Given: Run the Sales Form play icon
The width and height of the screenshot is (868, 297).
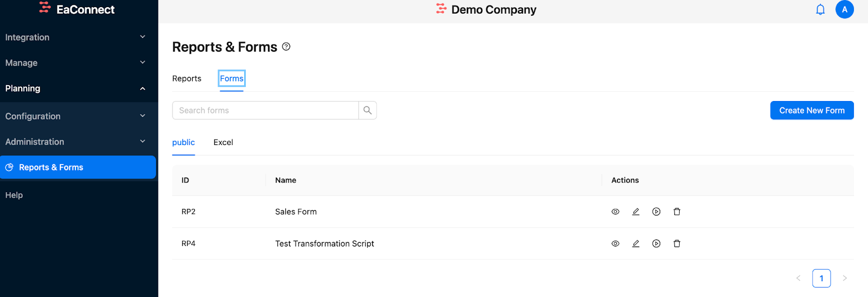Looking at the screenshot, I should coord(656,212).
